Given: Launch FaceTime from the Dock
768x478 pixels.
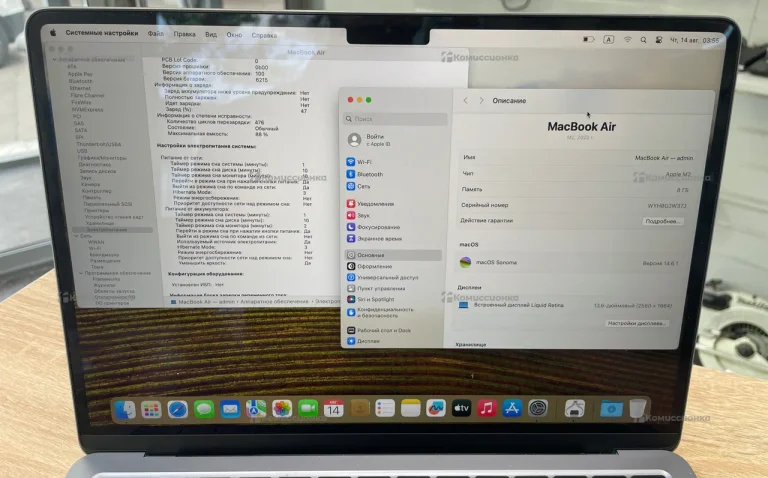Looking at the screenshot, I should tap(308, 408).
